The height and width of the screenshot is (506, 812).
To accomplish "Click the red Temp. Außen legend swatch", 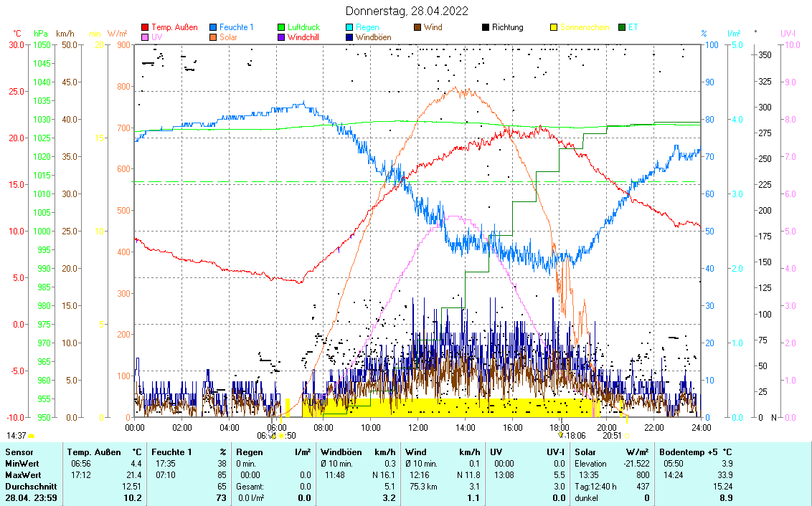I will click(x=146, y=27).
